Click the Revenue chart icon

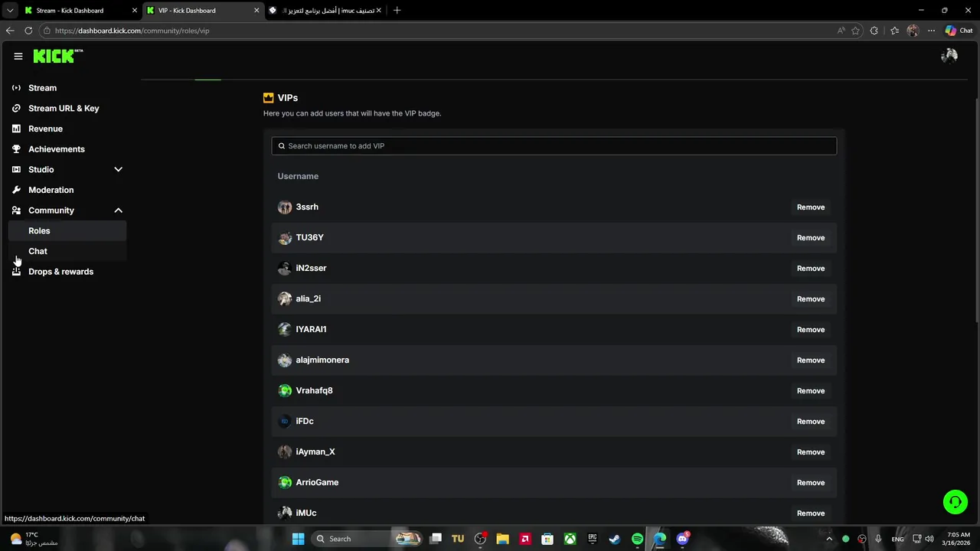[x=16, y=129]
